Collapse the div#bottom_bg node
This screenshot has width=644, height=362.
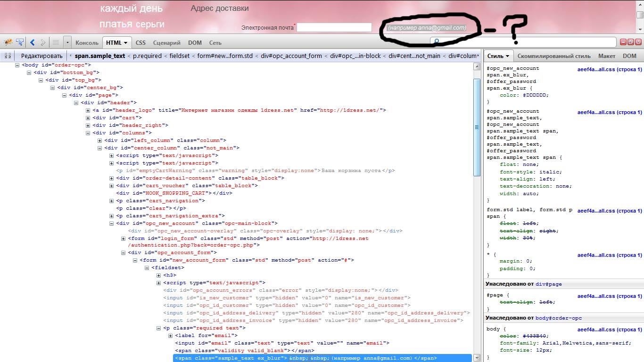click(x=29, y=73)
